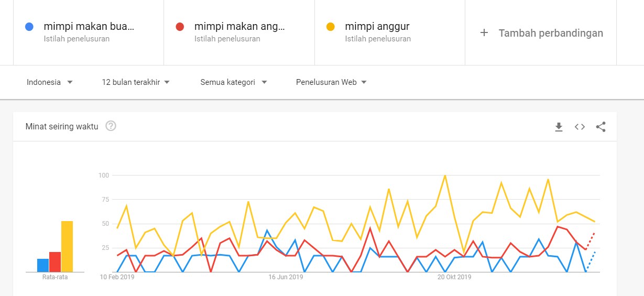Click the red dot of second term
This screenshot has height=296, width=644.
(x=180, y=27)
